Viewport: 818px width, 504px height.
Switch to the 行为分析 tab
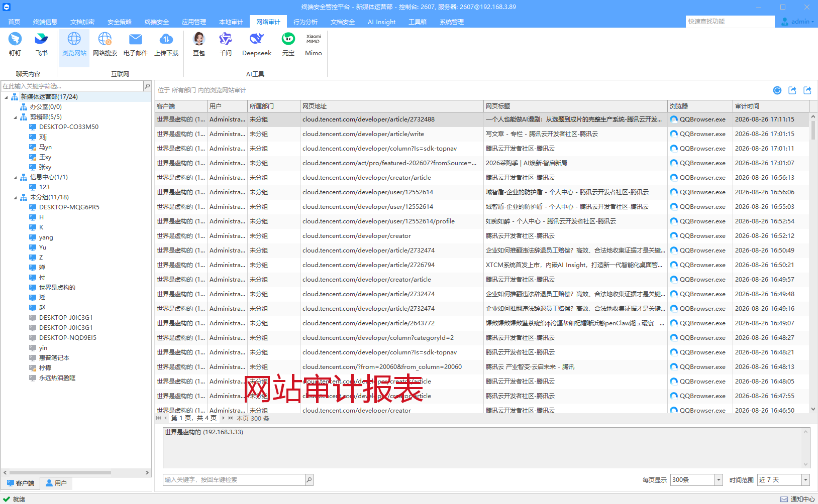[305, 22]
